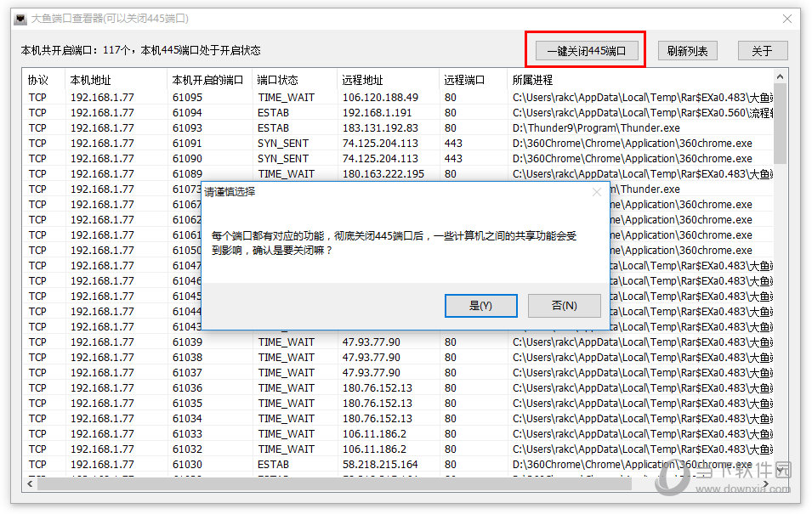Click the 360chrome.exe path in port 61091 row
The width and height of the screenshot is (812, 514).
point(633,144)
